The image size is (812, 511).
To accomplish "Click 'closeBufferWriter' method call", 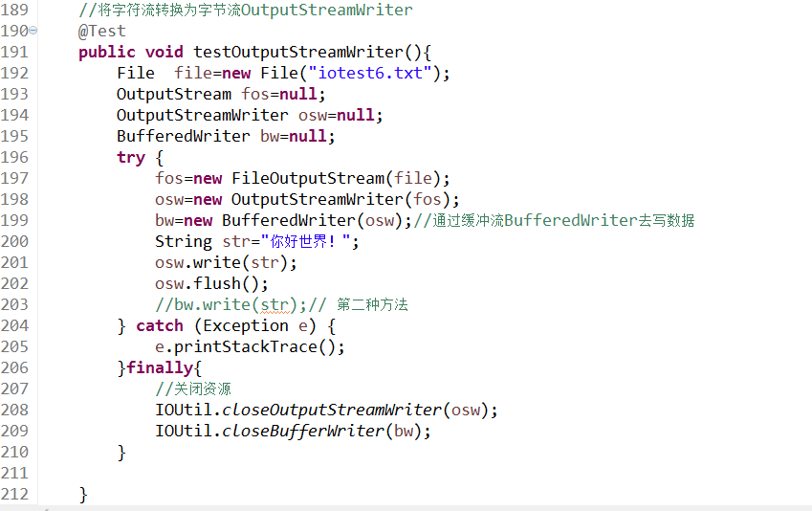I will 303,432.
